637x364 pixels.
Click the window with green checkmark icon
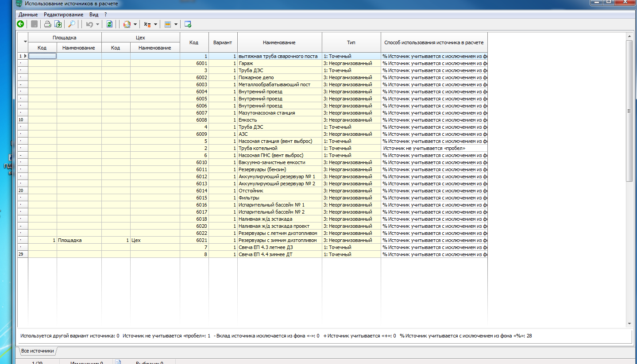[188, 24]
